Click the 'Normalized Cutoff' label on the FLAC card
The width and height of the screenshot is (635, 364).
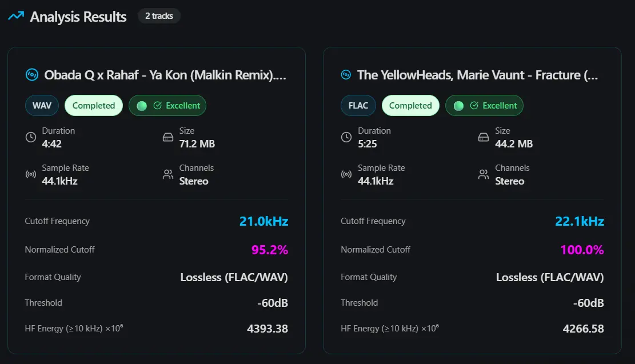point(376,249)
